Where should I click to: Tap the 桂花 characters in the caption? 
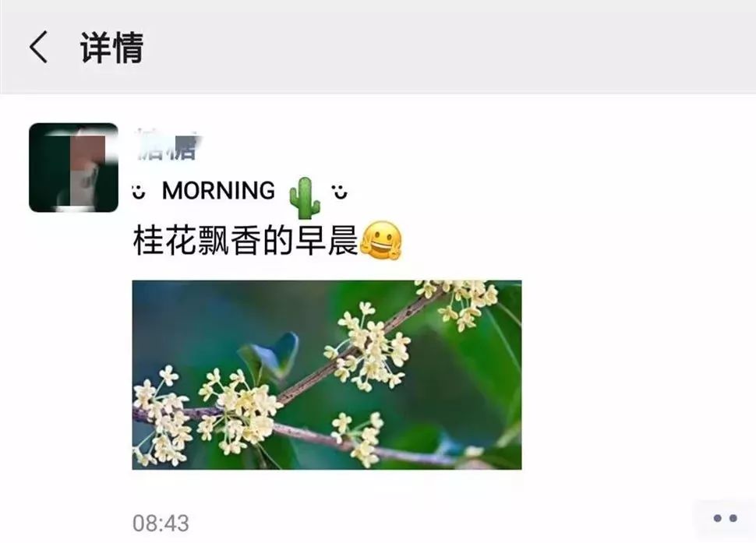click(165, 241)
